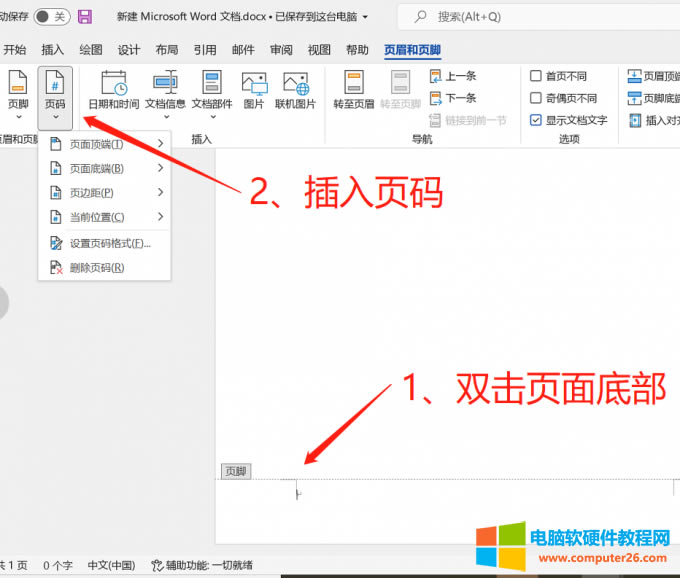
Task: Select Remove Page Numbers (删除页码)
Action: [96, 267]
